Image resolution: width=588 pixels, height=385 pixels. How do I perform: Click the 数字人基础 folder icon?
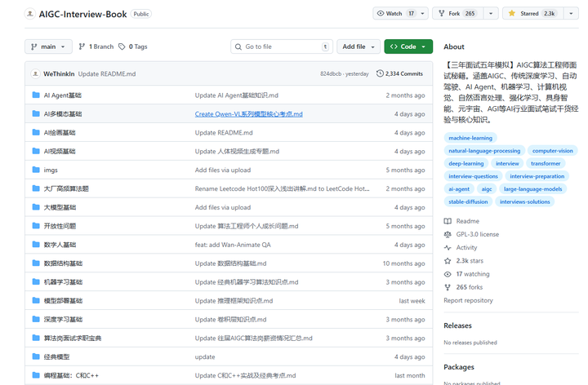click(x=36, y=245)
